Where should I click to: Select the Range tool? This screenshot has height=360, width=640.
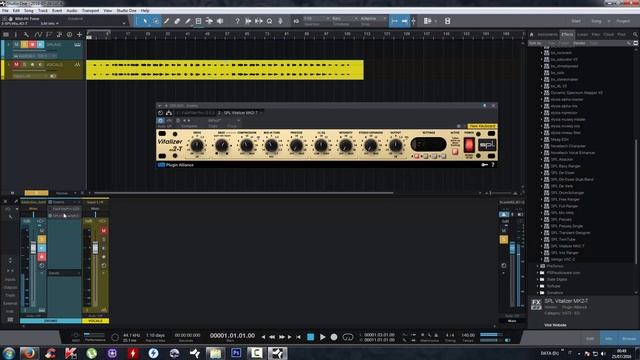point(156,21)
